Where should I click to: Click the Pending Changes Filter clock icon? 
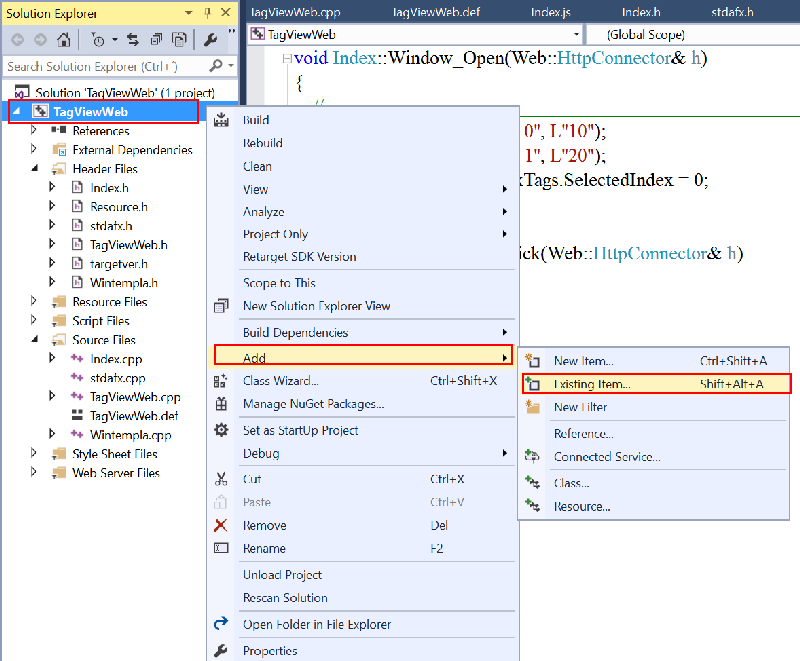click(x=98, y=39)
